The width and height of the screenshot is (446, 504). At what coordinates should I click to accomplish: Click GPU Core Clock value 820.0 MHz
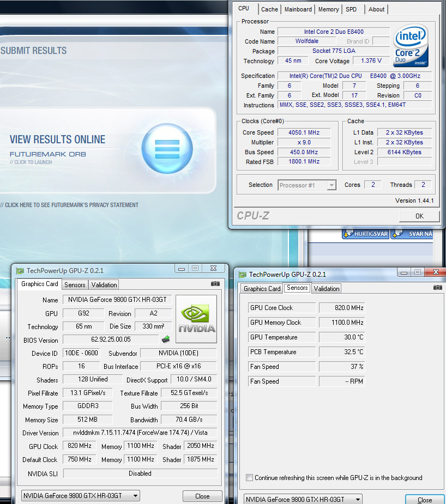tap(342, 308)
